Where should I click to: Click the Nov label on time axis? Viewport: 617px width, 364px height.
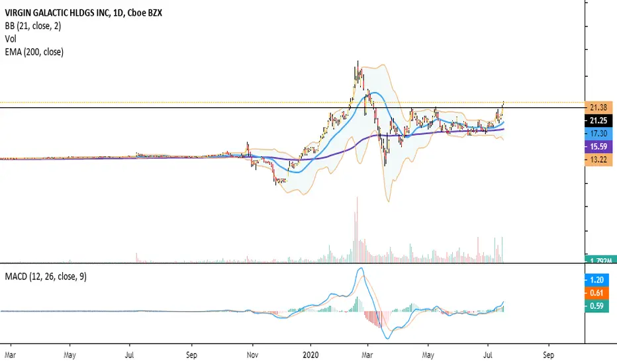[x=252, y=355]
